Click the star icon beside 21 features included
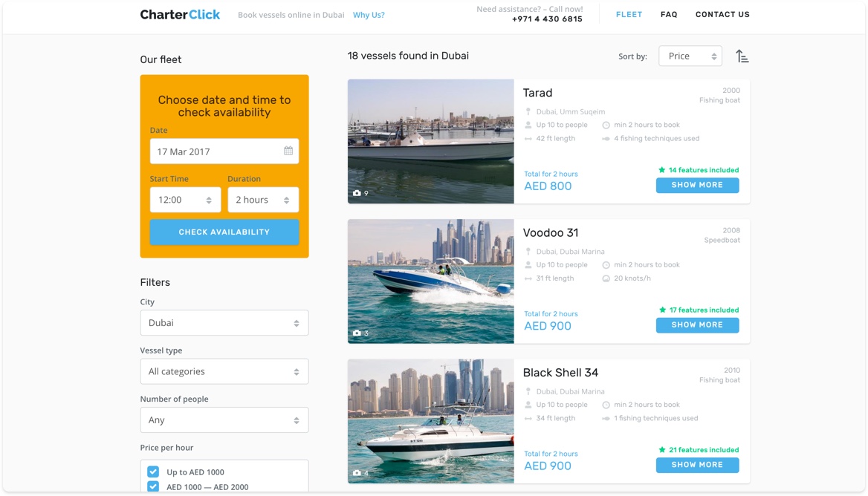 click(661, 449)
